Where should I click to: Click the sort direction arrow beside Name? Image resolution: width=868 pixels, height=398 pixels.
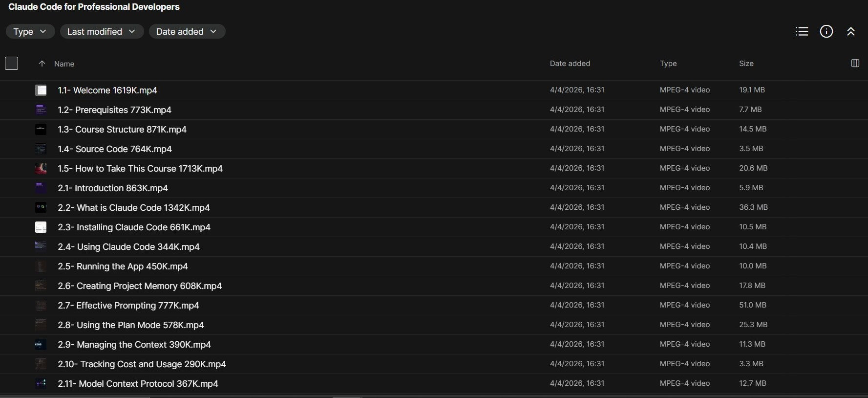point(42,64)
